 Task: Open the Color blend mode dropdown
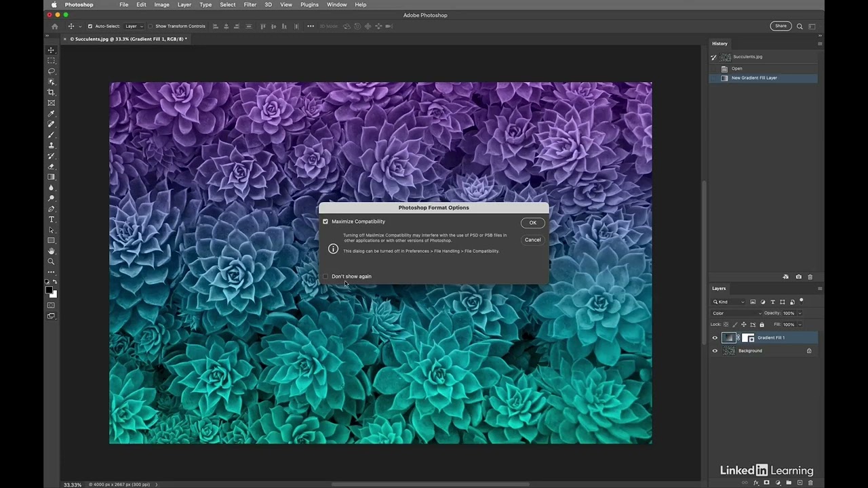coord(736,313)
